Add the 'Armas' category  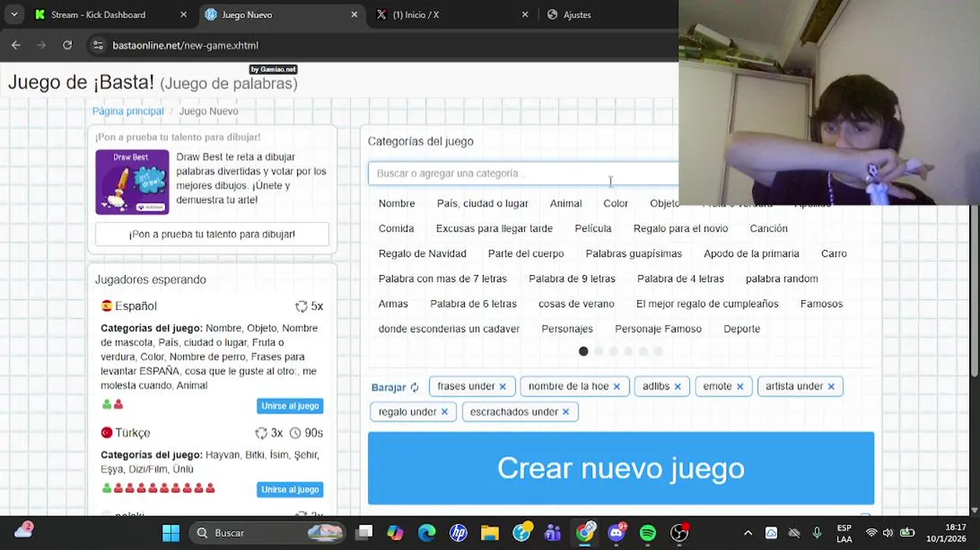click(393, 304)
